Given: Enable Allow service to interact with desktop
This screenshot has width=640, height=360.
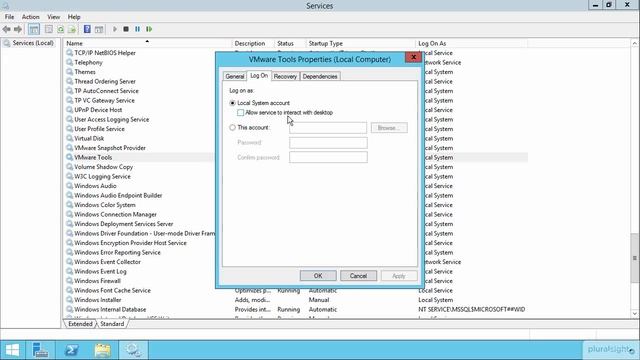Looking at the screenshot, I should pyautogui.click(x=240, y=113).
